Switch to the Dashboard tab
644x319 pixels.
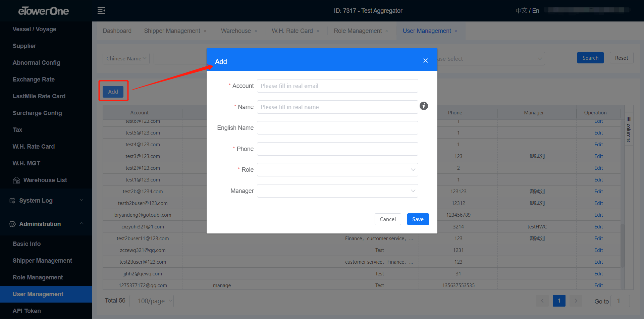pyautogui.click(x=117, y=31)
